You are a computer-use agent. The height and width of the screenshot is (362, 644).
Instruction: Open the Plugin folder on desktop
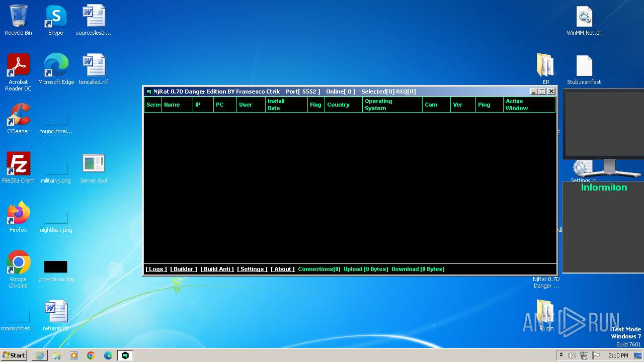546,316
